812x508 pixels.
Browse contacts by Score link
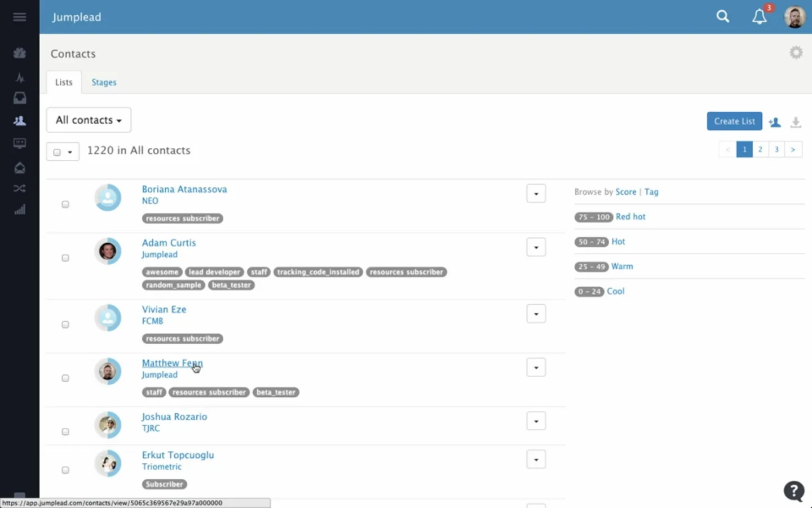pos(626,192)
